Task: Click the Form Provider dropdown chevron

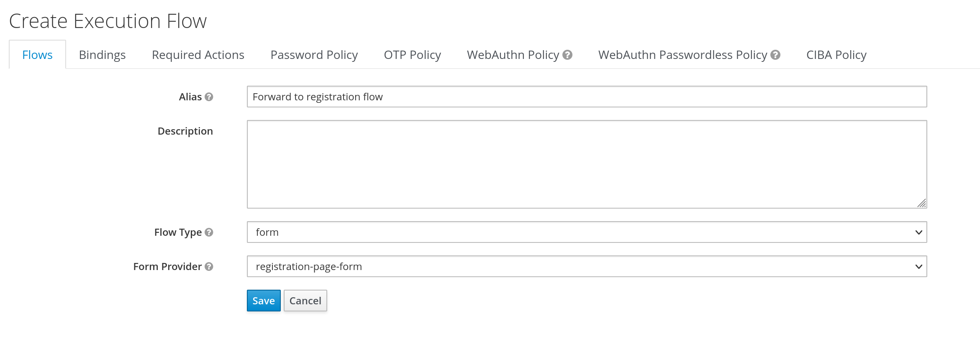Action: [919, 266]
